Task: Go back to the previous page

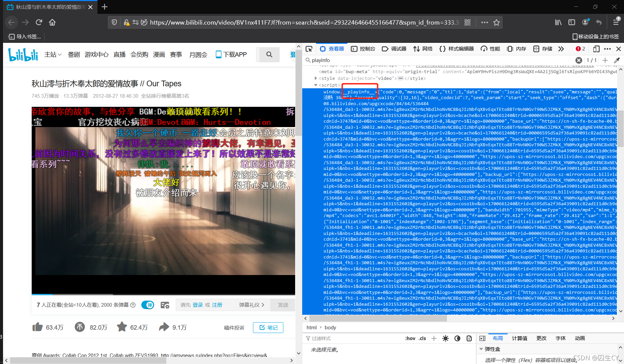Action: 11,22
